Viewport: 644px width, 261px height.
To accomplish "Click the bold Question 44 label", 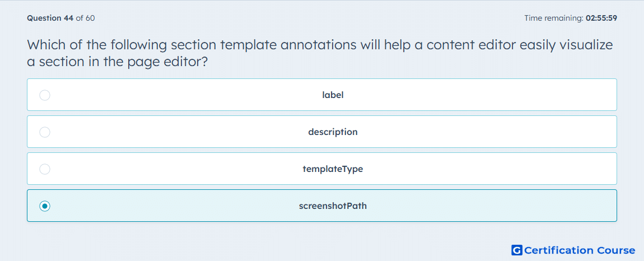I will 50,18.
